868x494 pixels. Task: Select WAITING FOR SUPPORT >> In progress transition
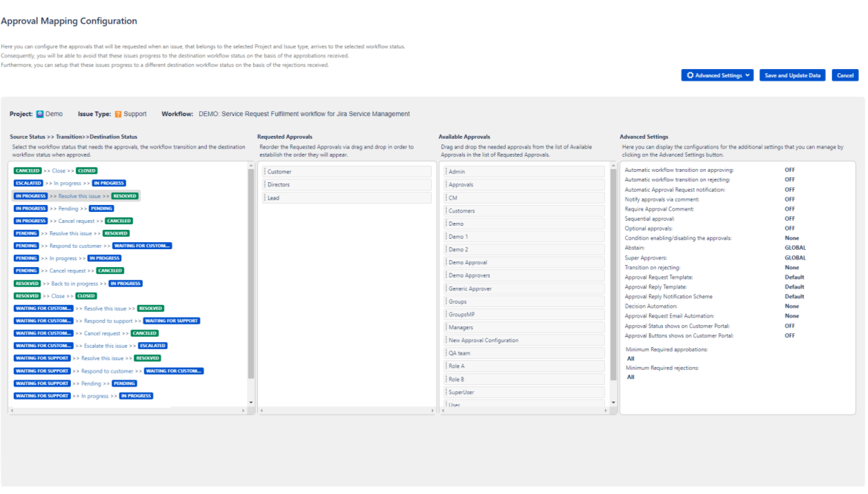pyautogui.click(x=83, y=396)
